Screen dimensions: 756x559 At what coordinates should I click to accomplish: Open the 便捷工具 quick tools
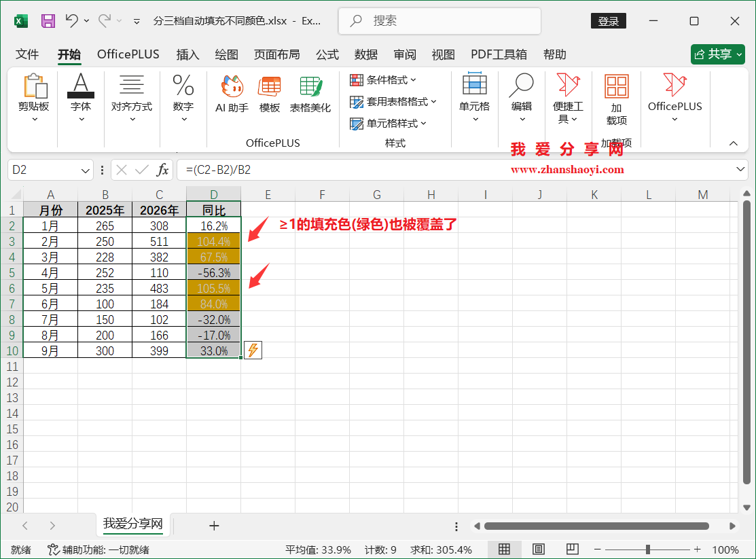(568, 99)
